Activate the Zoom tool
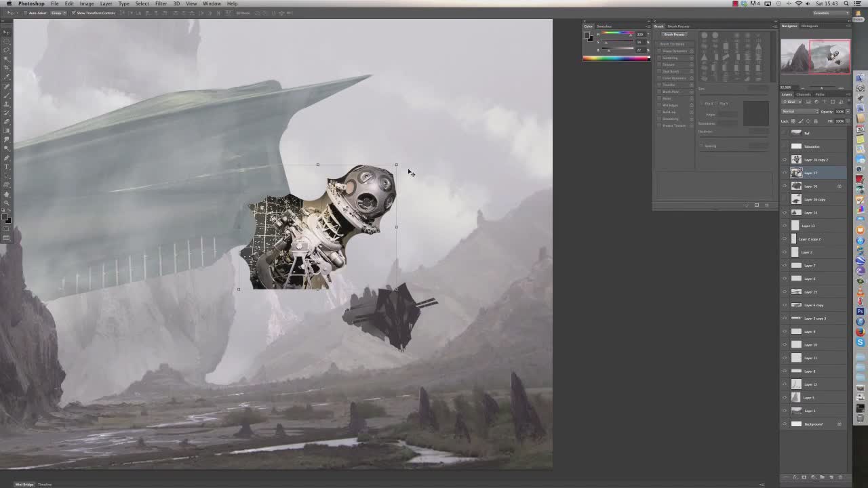868x488 pixels. [x=7, y=203]
